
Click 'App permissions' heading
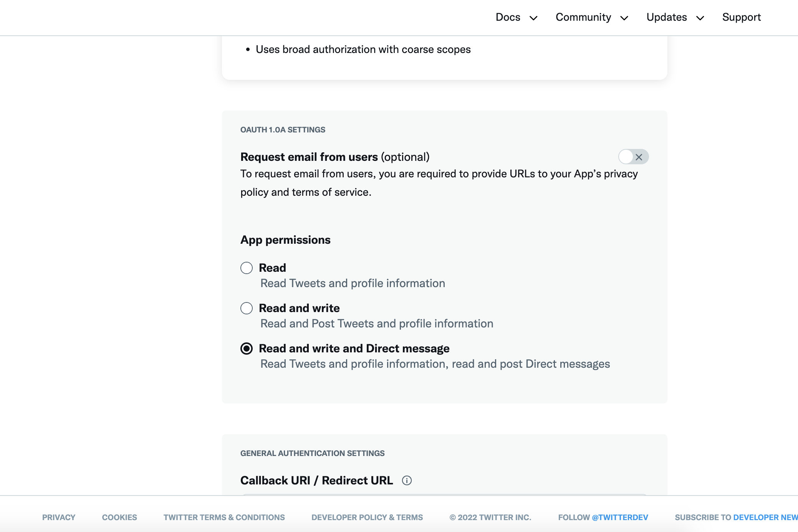285,240
